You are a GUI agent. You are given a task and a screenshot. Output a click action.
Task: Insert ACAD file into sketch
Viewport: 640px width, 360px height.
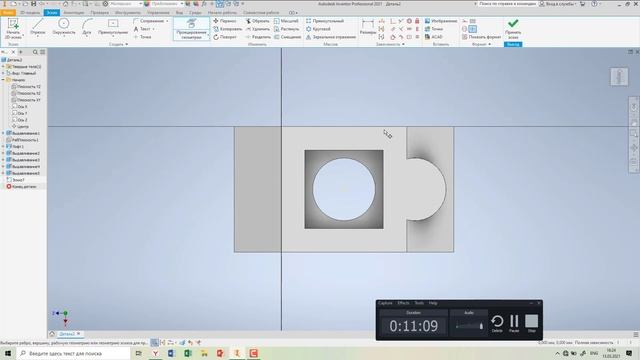coord(434,37)
